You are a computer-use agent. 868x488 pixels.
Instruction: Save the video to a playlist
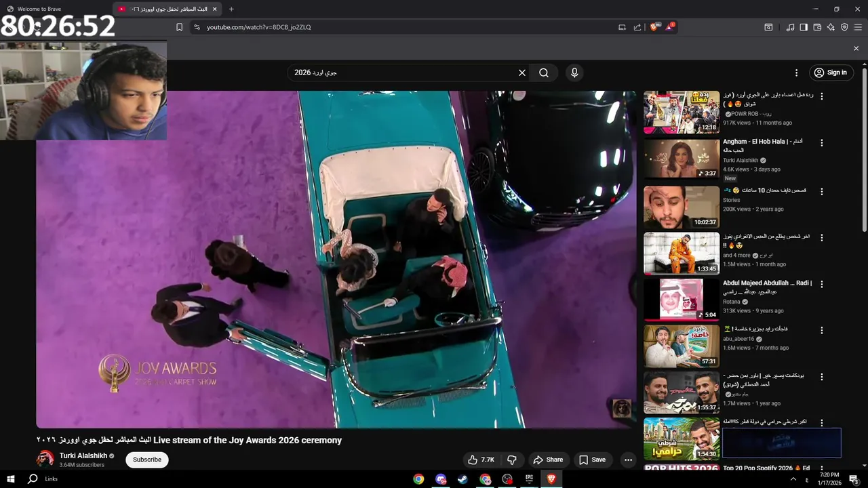click(592, 460)
